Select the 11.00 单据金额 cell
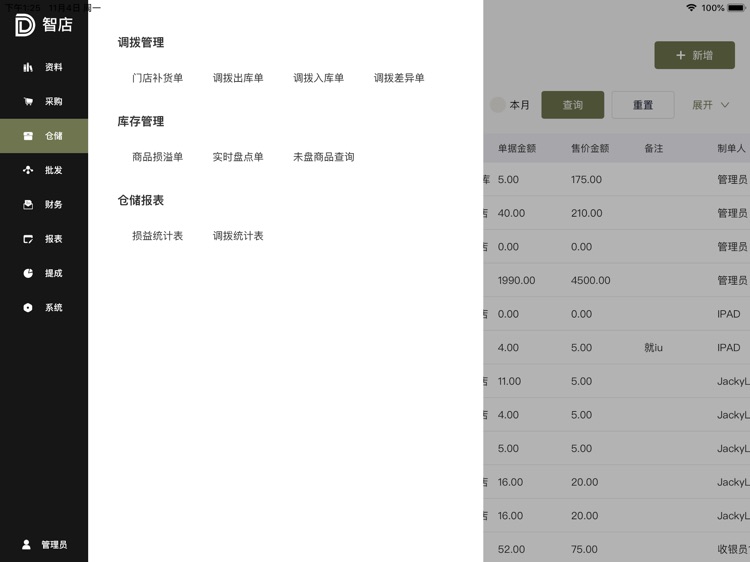This screenshot has width=750, height=562. point(509,381)
